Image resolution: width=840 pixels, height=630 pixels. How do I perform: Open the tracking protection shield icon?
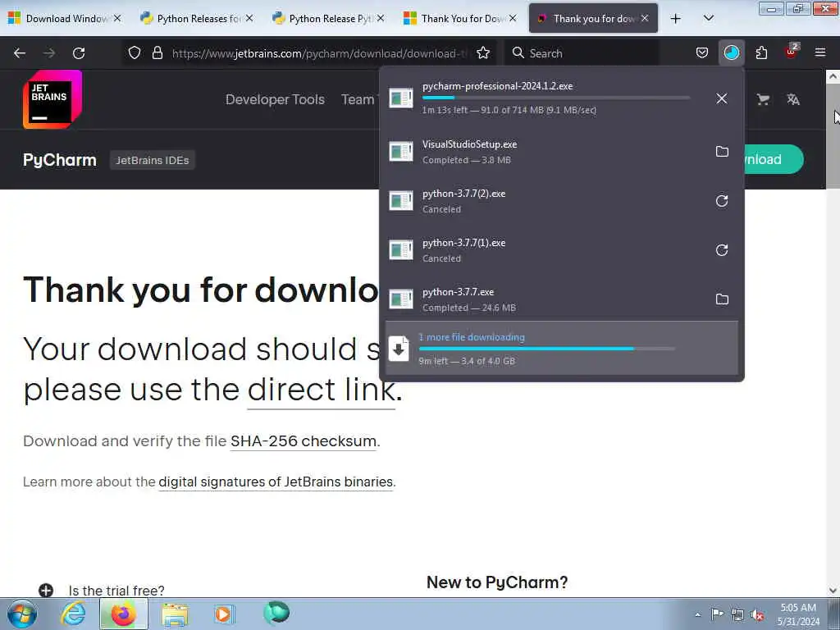pyautogui.click(x=135, y=53)
